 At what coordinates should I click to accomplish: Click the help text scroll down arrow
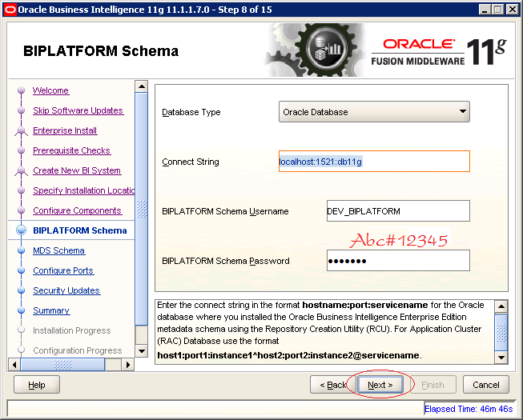pos(501,358)
